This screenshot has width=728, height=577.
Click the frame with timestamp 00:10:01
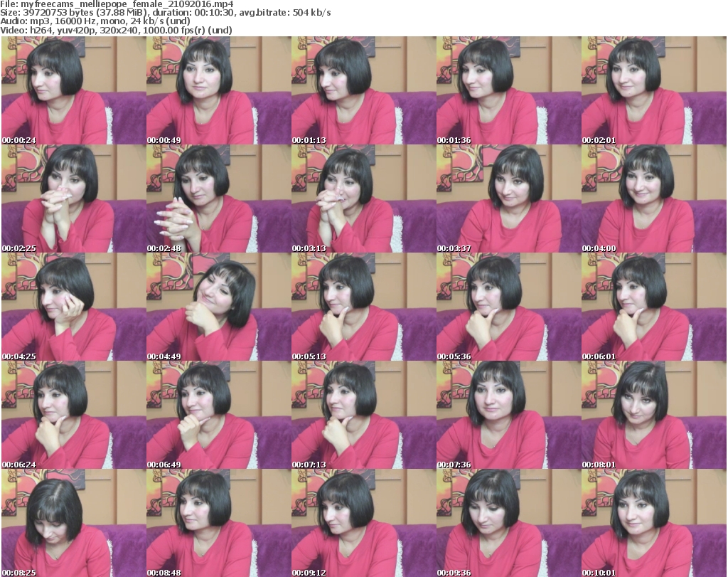[x=654, y=523]
